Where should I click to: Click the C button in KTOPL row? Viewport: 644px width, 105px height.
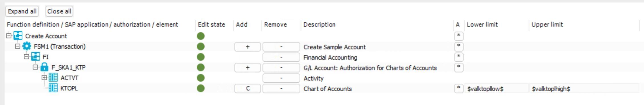tap(248, 88)
